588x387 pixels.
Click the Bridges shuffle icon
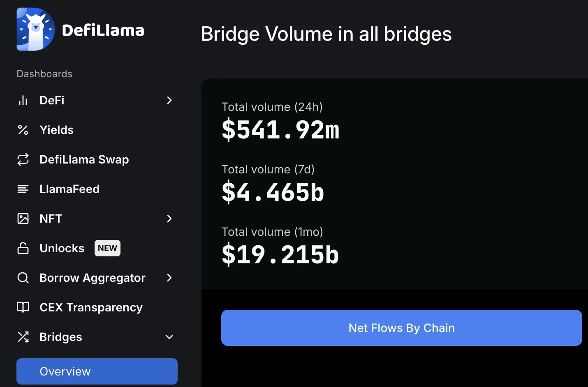coord(23,337)
